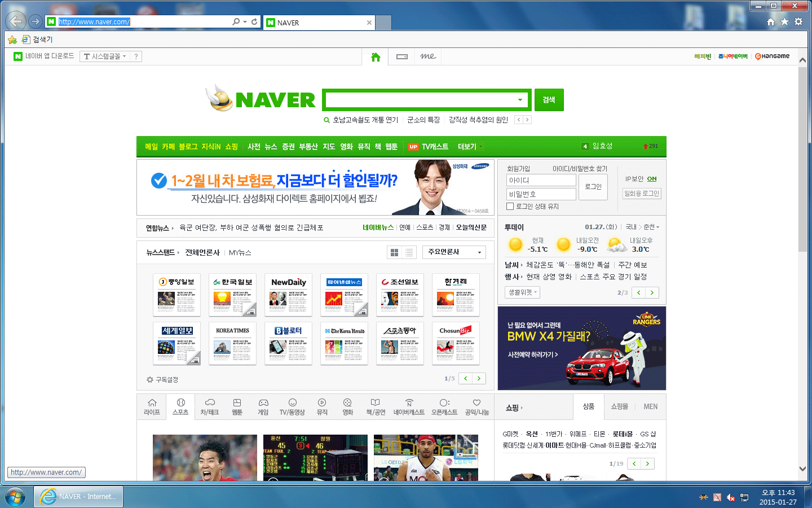Open address bar dropdown arrow
The image size is (812, 508).
tap(245, 21)
